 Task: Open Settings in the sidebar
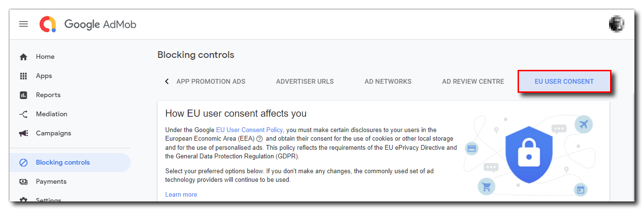pos(48,200)
